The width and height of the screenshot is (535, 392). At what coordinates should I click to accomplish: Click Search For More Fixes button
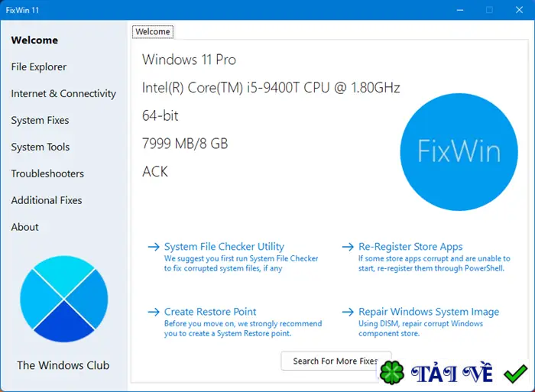coord(336,361)
